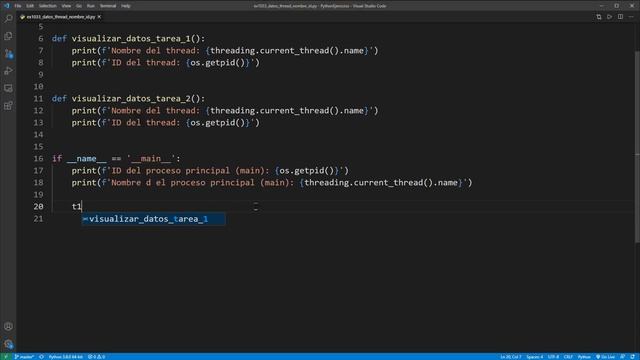Open the Help menu

(126, 6)
